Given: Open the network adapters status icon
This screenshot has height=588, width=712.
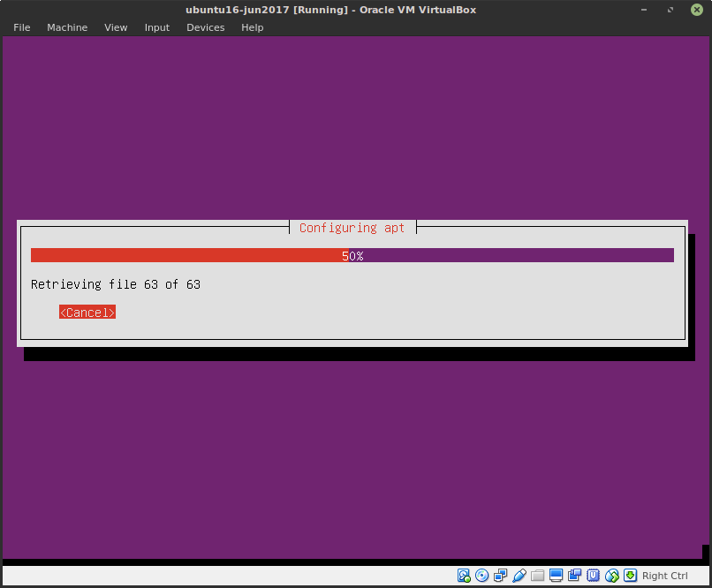Looking at the screenshot, I should point(501,575).
